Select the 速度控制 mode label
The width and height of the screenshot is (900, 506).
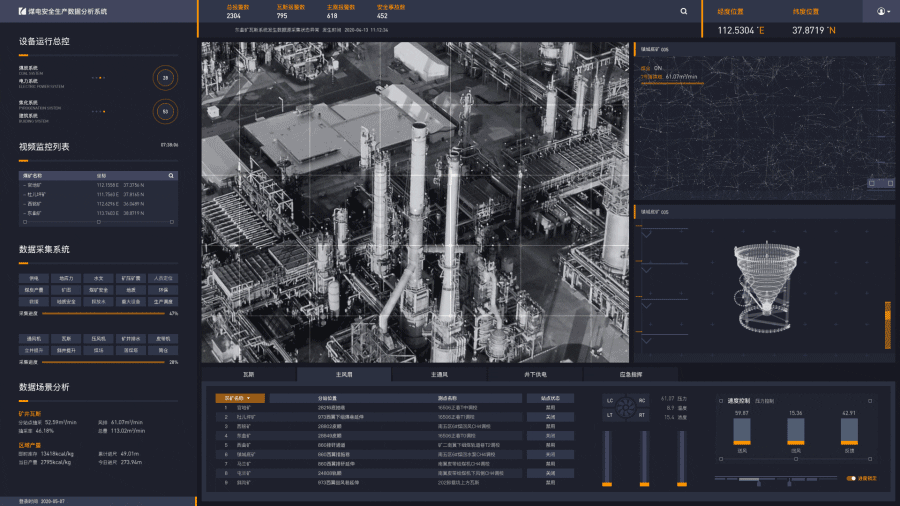click(739, 401)
